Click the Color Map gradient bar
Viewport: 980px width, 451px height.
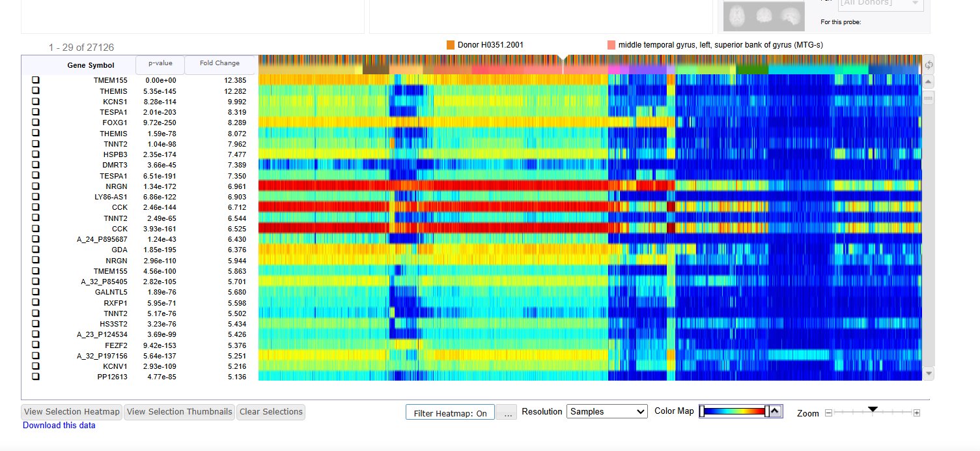pyautogui.click(x=735, y=411)
